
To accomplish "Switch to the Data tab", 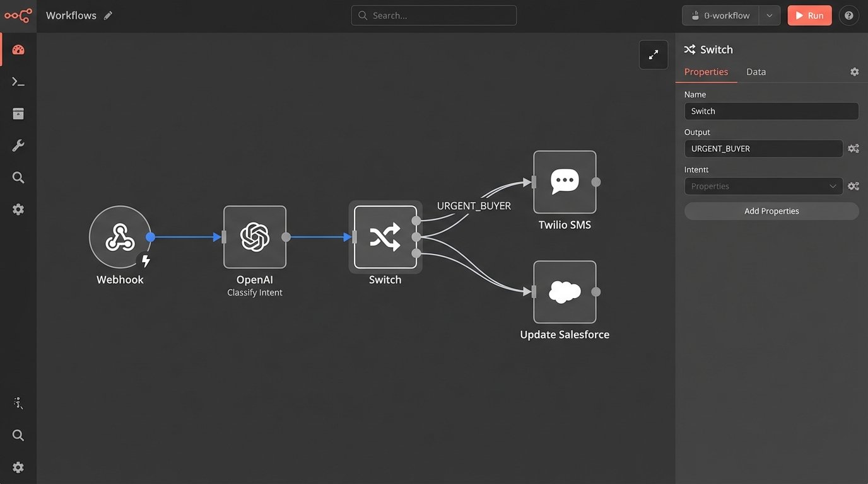I will pyautogui.click(x=756, y=72).
